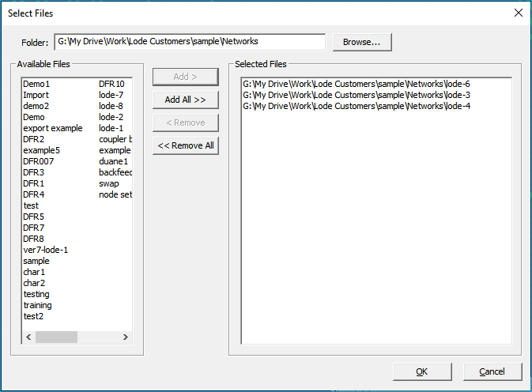532x392 pixels.
Task: Select lode-2 in Available Files
Action: (111, 117)
